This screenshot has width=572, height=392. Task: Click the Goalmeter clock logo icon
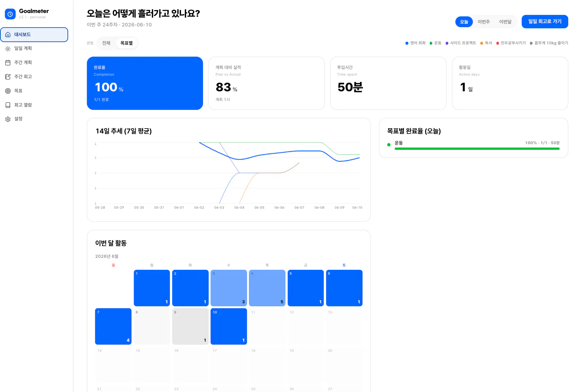10,14
